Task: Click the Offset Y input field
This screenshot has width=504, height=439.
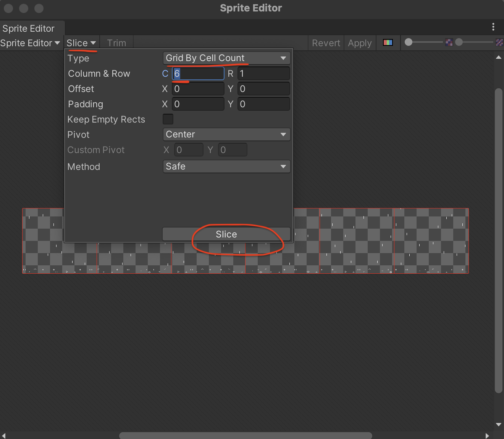Action: point(264,89)
